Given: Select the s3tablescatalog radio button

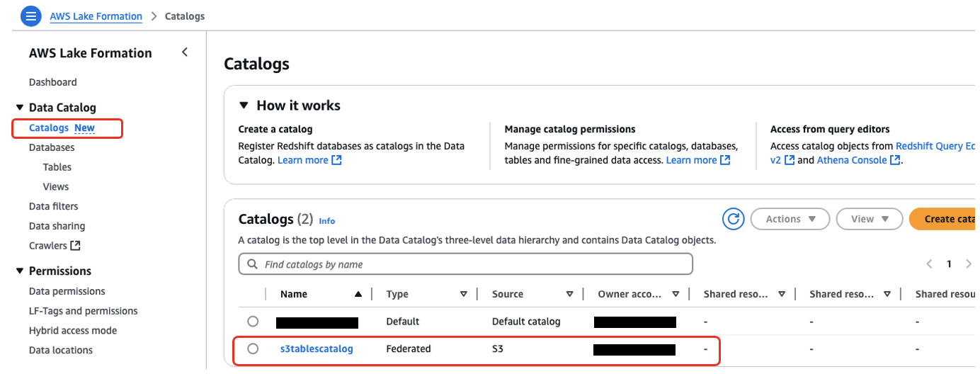Looking at the screenshot, I should tap(253, 348).
